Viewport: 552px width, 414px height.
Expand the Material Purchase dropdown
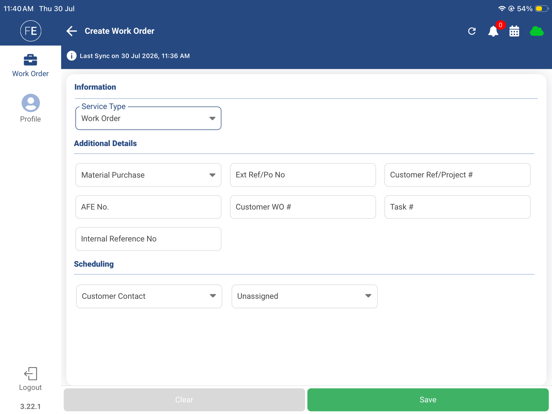tap(148, 175)
